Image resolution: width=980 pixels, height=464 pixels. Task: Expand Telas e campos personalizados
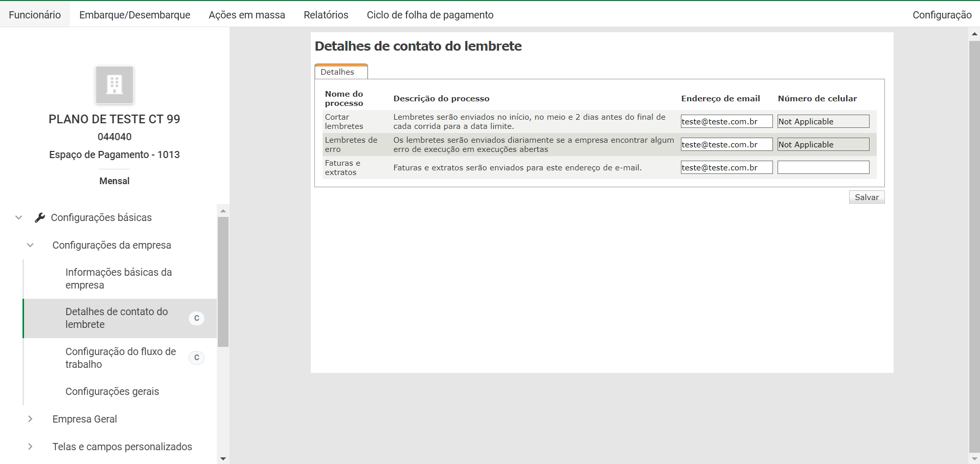[x=31, y=447]
